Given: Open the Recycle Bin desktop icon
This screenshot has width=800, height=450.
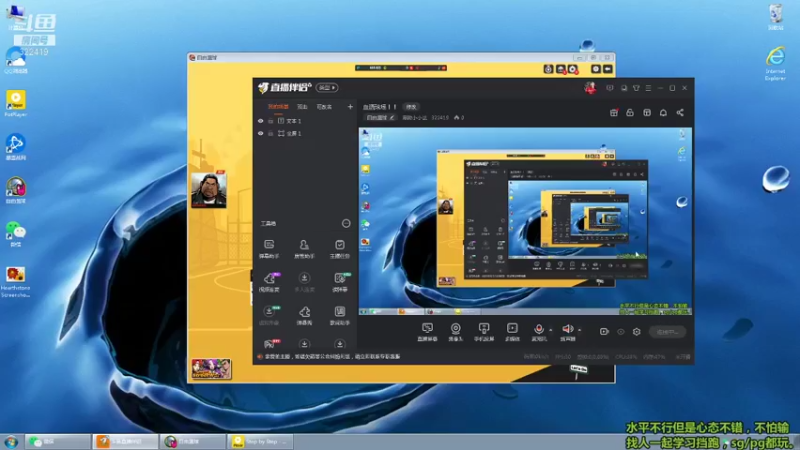Looking at the screenshot, I should [776, 17].
